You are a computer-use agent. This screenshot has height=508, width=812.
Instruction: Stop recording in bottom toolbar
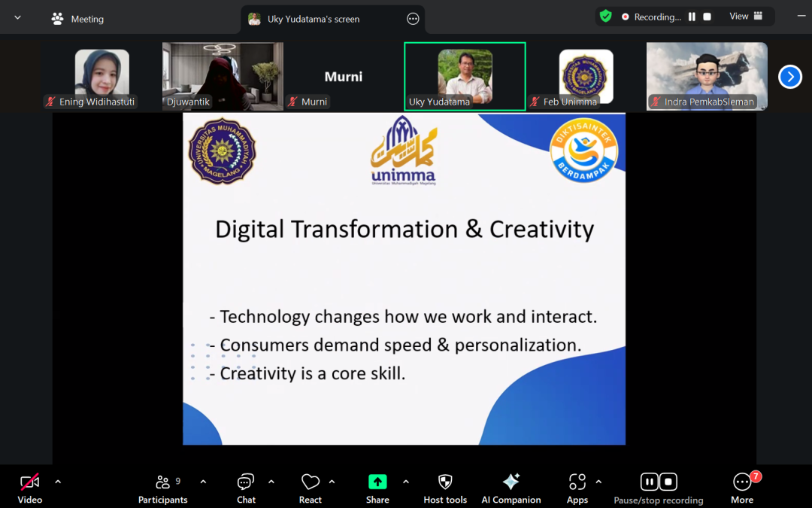[x=668, y=482]
